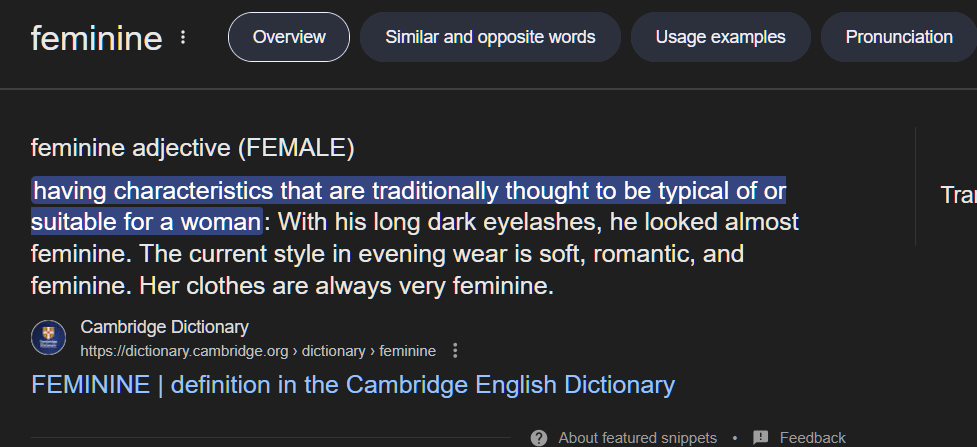Image resolution: width=977 pixels, height=447 pixels.
Task: Click the sentence "Her clothes are always very feminine"
Action: pos(346,286)
